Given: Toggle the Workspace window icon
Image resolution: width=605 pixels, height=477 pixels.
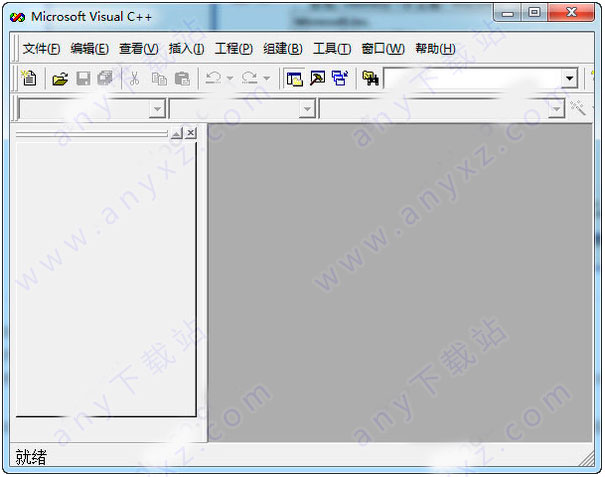Looking at the screenshot, I should (x=295, y=78).
